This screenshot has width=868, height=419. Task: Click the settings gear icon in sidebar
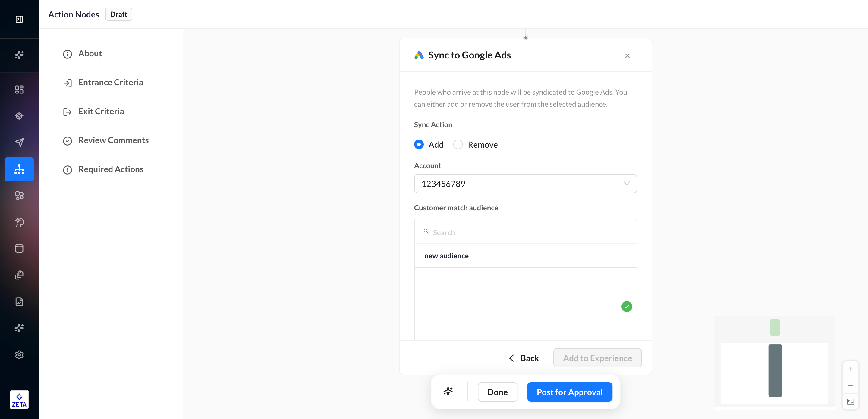click(19, 354)
